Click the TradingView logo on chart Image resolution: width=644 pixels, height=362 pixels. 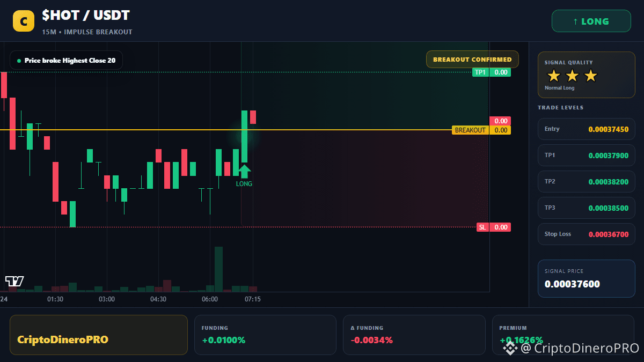tap(14, 280)
